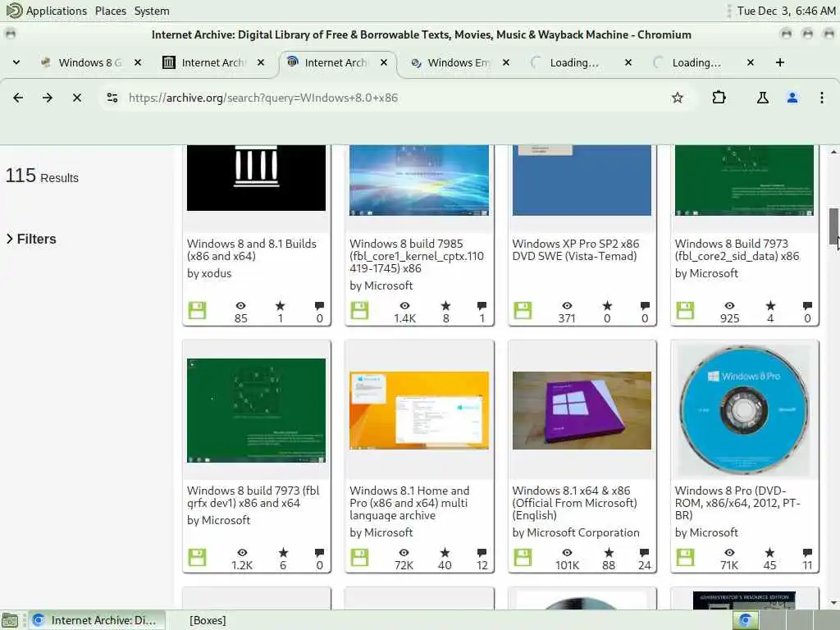The width and height of the screenshot is (840, 630).
Task: Go forward to the next page
Action: tap(48, 98)
